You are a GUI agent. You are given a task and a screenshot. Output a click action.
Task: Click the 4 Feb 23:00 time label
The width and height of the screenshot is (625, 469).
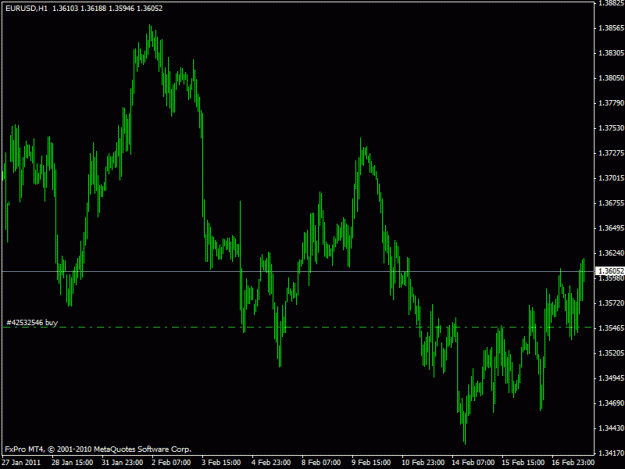[271, 462]
